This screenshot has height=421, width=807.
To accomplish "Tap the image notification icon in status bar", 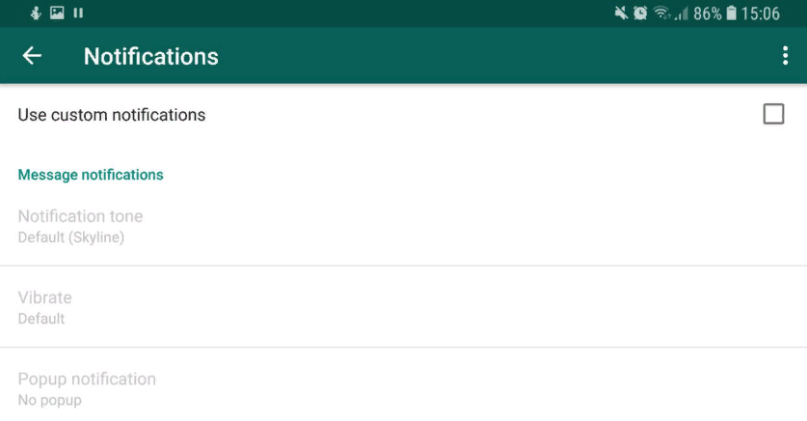I will pyautogui.click(x=57, y=13).
